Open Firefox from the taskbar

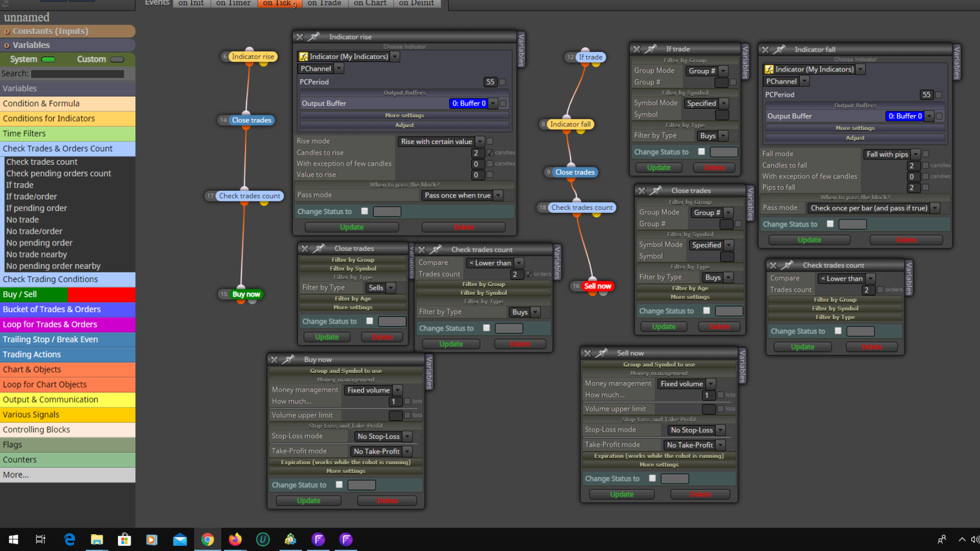pyautogui.click(x=235, y=539)
